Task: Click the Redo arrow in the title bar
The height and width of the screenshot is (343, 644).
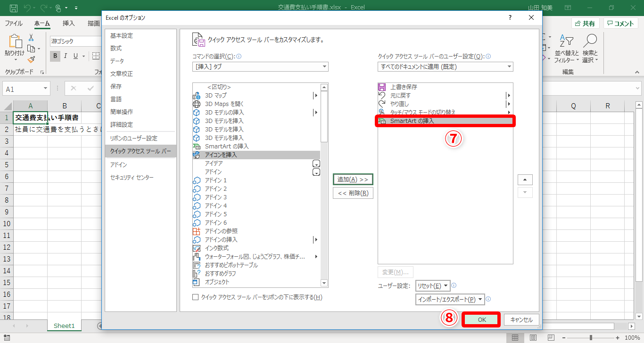Action: 43,8
